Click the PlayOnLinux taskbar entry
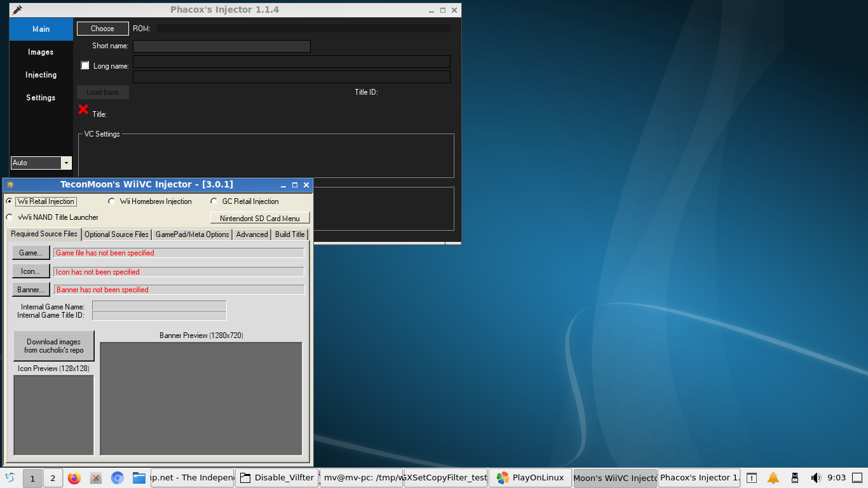 coord(530,478)
